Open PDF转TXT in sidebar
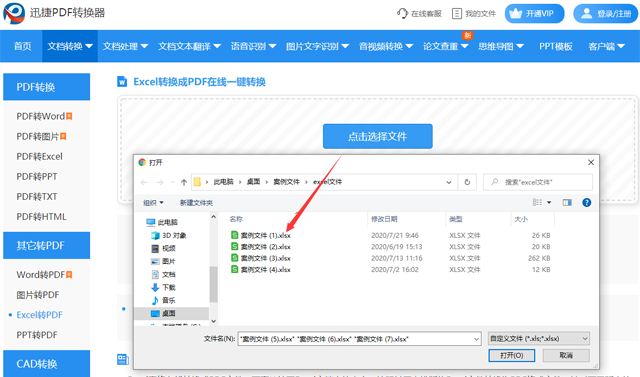Viewport: 640px width, 377px height. point(37,196)
